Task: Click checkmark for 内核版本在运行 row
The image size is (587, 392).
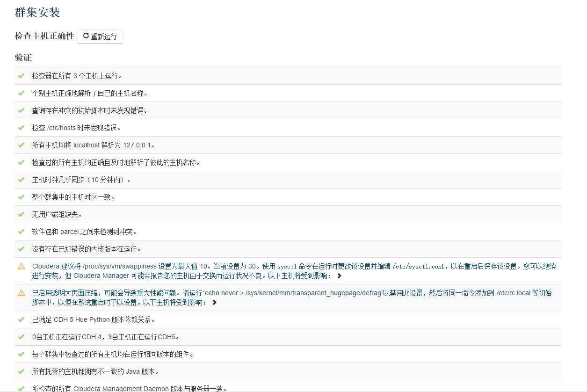Action: point(21,249)
